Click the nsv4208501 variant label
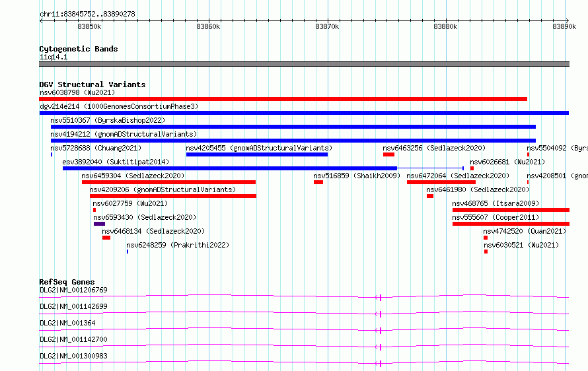 [x=557, y=176]
